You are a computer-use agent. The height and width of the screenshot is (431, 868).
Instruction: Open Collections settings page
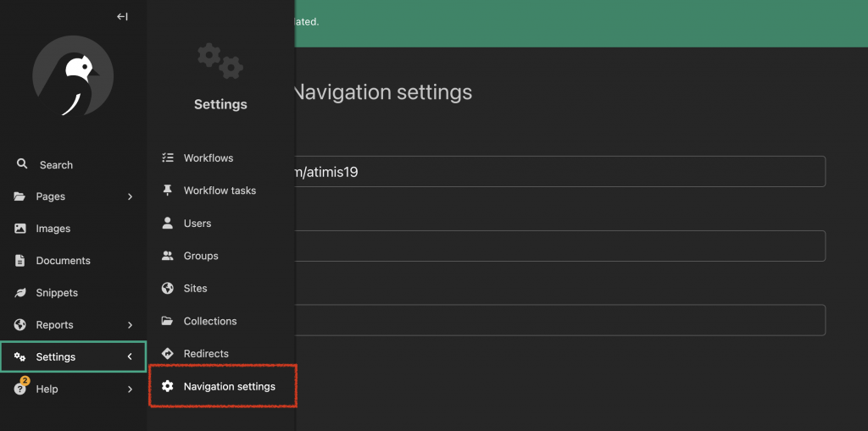pos(210,321)
